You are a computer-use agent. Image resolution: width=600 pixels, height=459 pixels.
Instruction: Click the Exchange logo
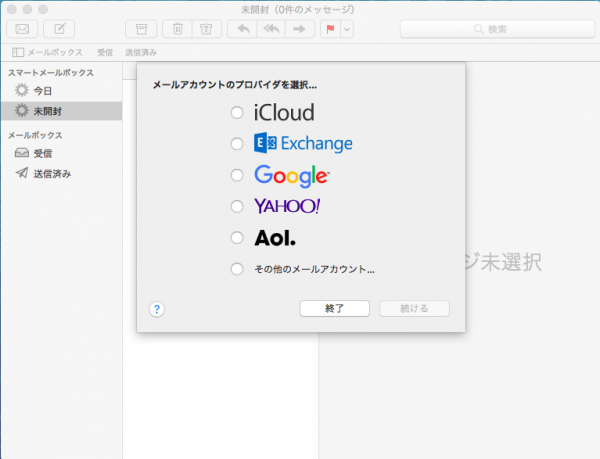point(303,143)
